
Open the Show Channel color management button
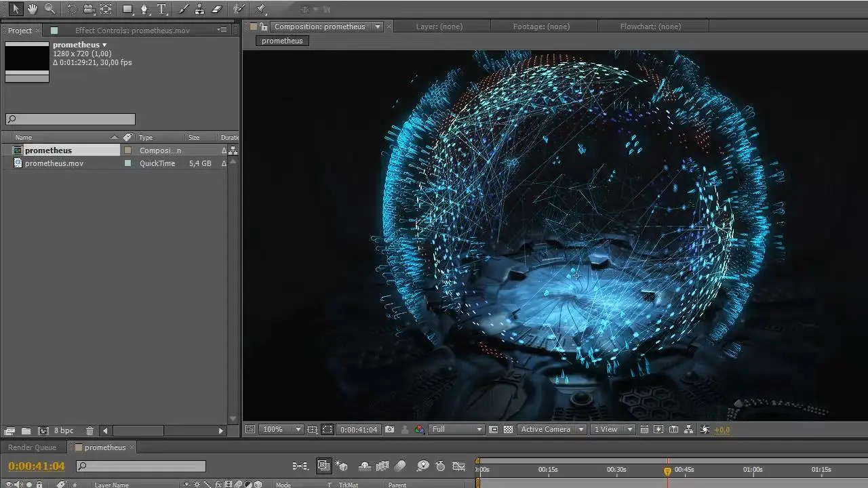419,429
